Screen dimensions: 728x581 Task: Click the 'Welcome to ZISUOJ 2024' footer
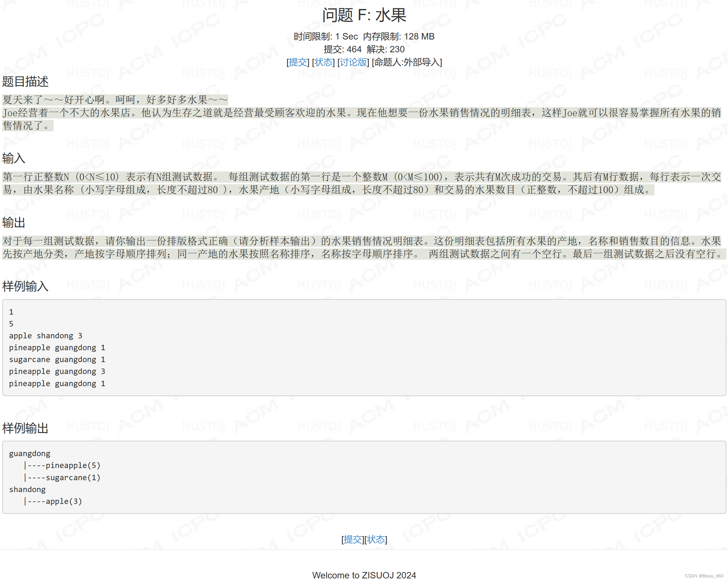364,575
